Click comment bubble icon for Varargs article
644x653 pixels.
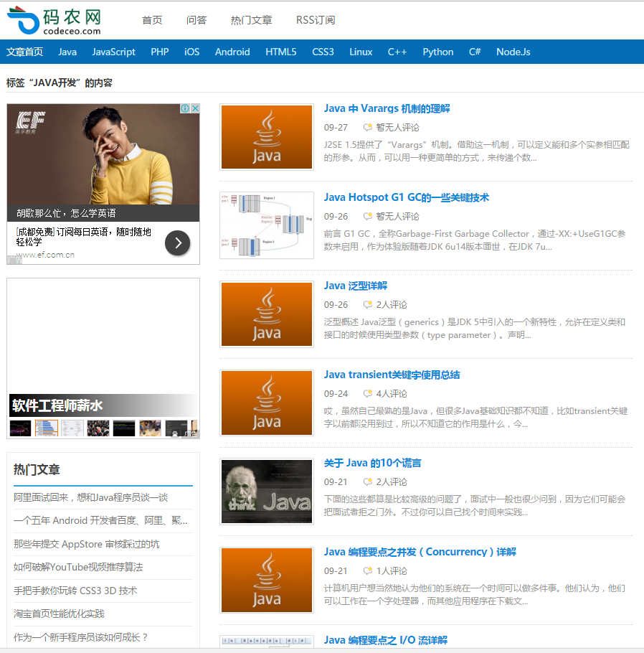click(x=368, y=127)
